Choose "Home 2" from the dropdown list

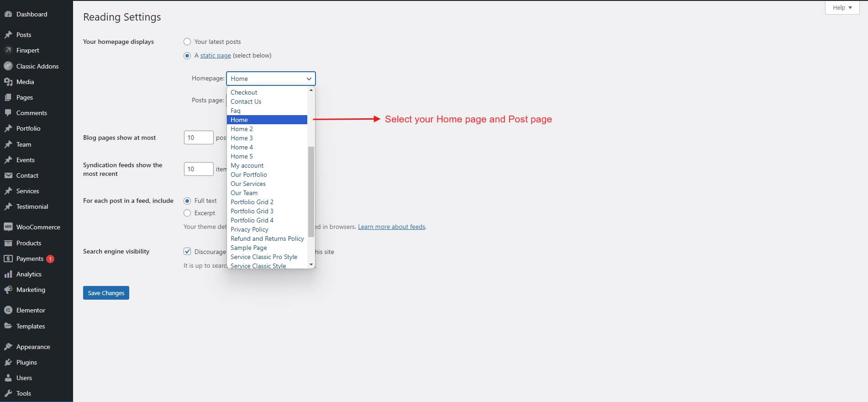pos(242,129)
